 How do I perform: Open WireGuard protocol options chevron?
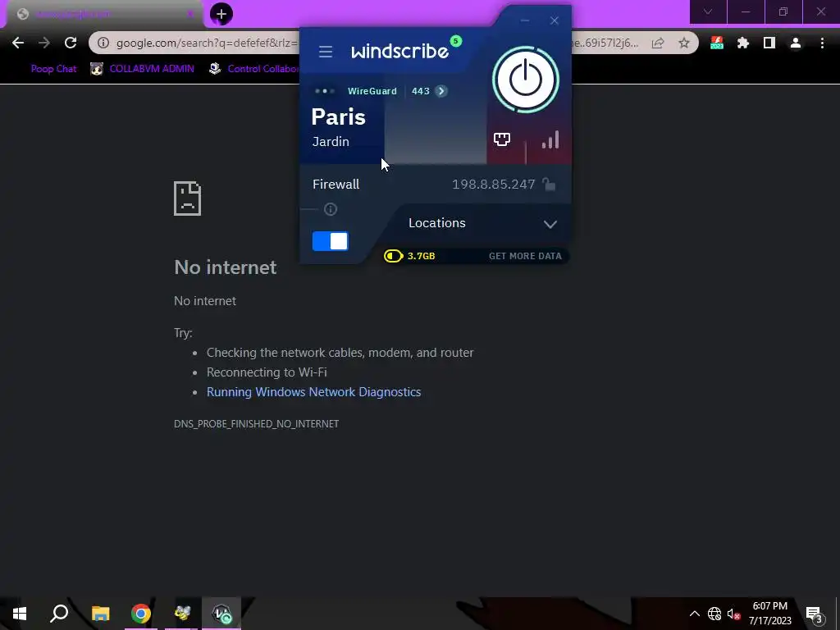[x=441, y=91]
